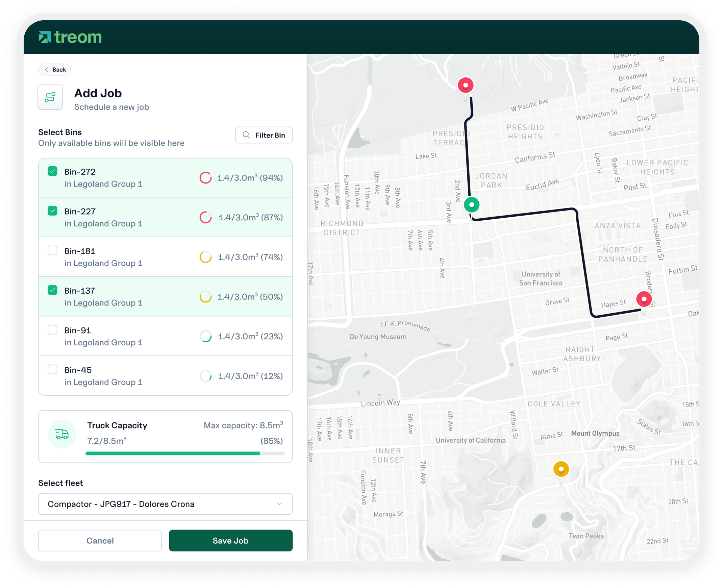This screenshot has width=723, height=588.
Task: Open the Select fleet dropdown
Action: (165, 504)
